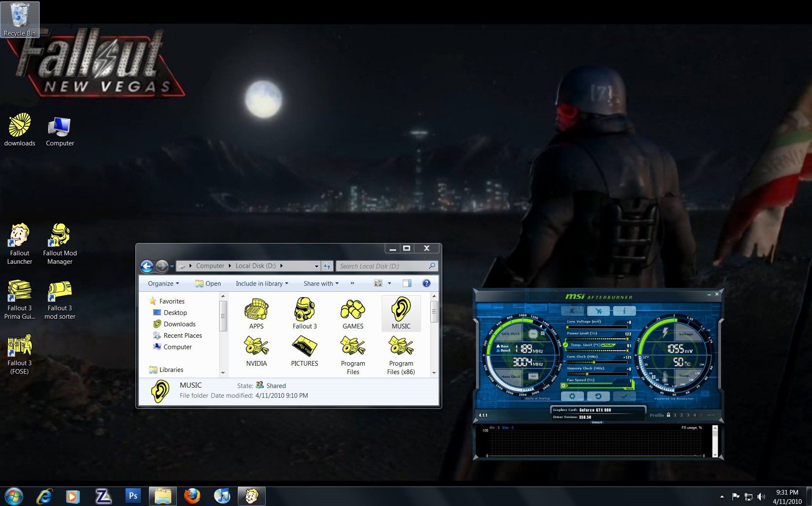Expand the Organize menu
Screen dimensions: 812x506
click(163, 283)
